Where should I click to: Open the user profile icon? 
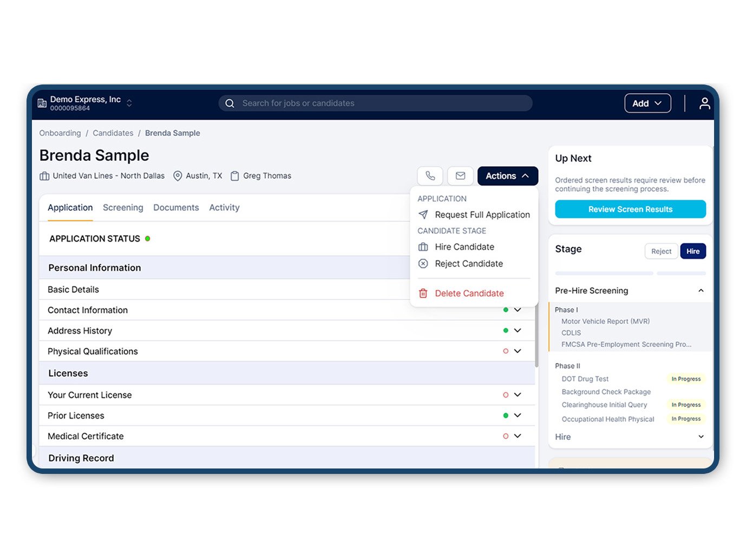704,103
